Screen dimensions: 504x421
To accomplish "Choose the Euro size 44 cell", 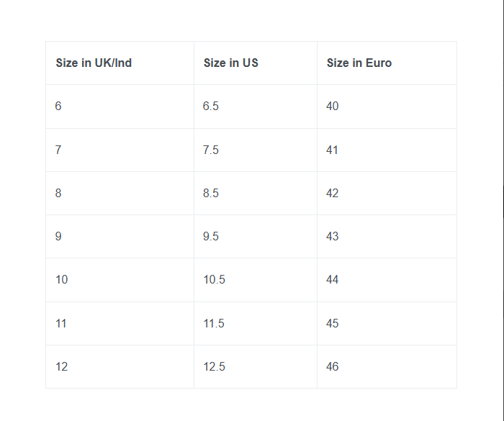I will 332,280.
